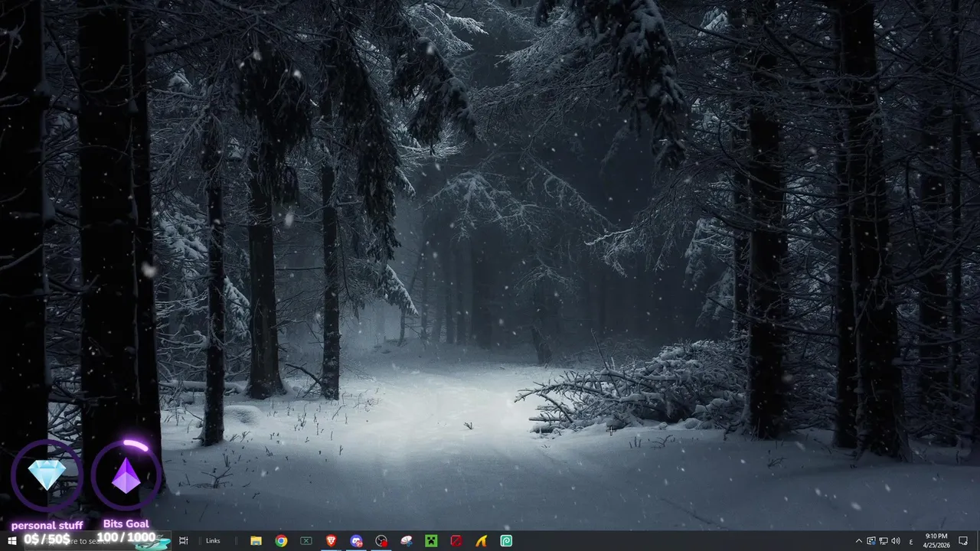The width and height of the screenshot is (980, 551).
Task: Launch File Explorer from the taskbar
Action: pyautogui.click(x=256, y=541)
